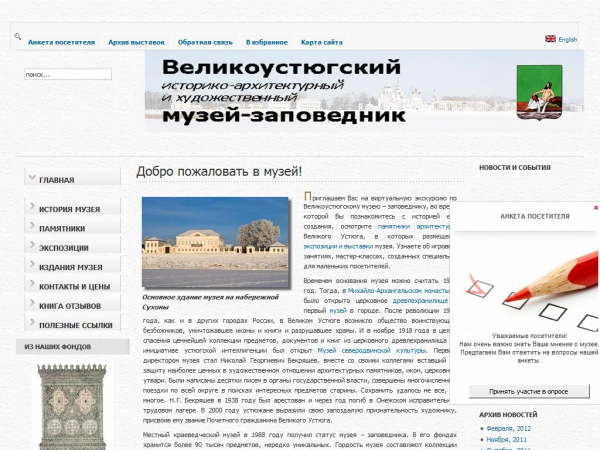
Task: Click arrow beside КНИГА ОТЗЫВОВ
Action: click(x=32, y=303)
